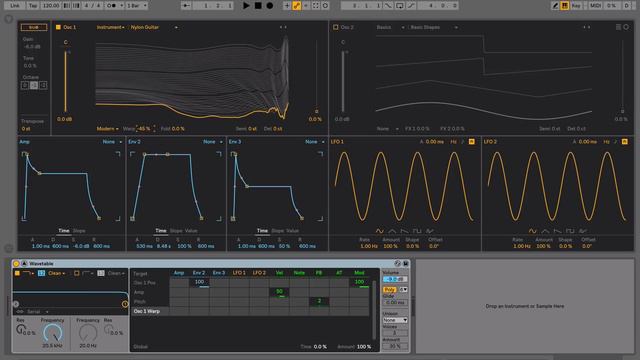The width and height of the screenshot is (640, 360).
Task: Open the 1 Bar quantization dropdown
Action: [137, 6]
